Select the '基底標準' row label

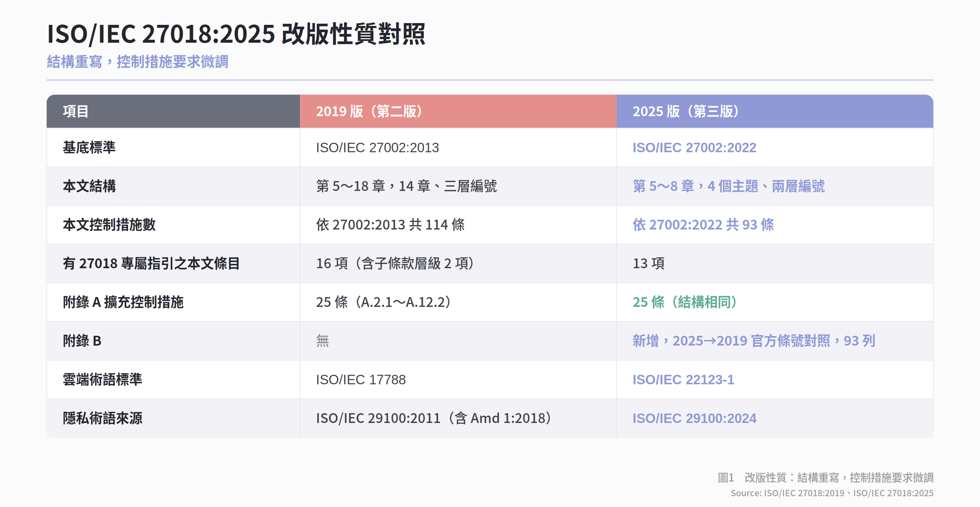point(89,147)
